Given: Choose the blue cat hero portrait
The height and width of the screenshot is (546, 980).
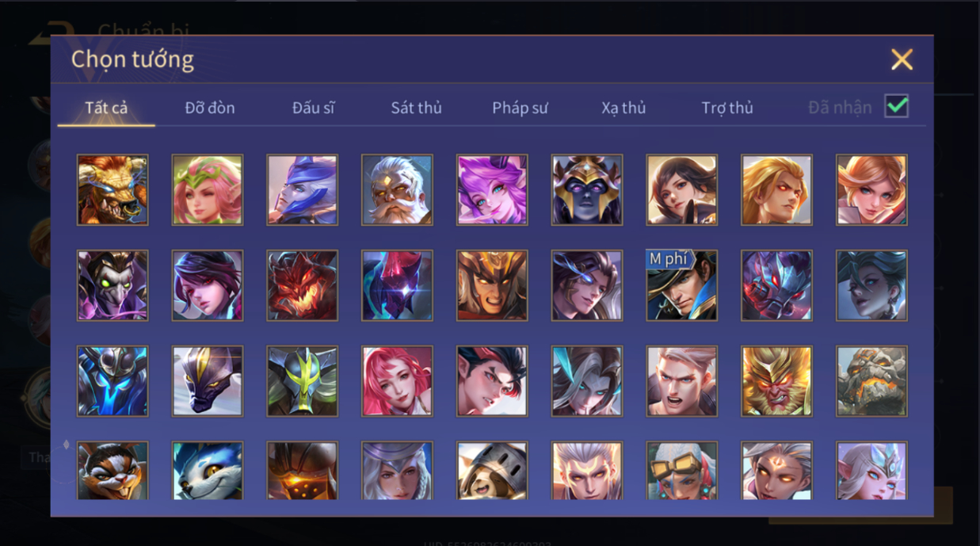Looking at the screenshot, I should click(x=208, y=471).
